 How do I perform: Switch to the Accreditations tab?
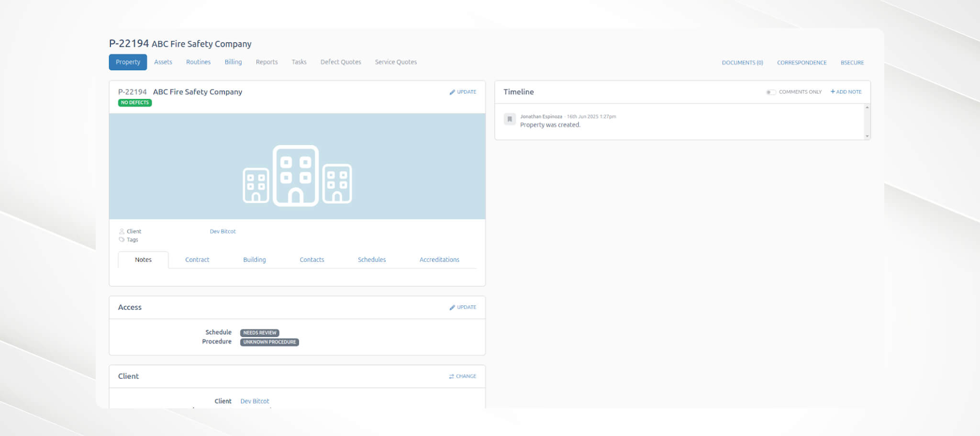(439, 259)
